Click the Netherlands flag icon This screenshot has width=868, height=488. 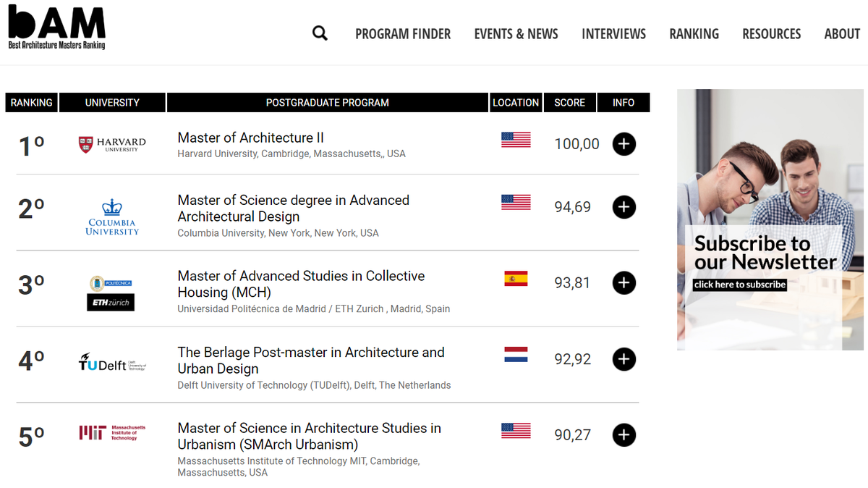click(516, 355)
